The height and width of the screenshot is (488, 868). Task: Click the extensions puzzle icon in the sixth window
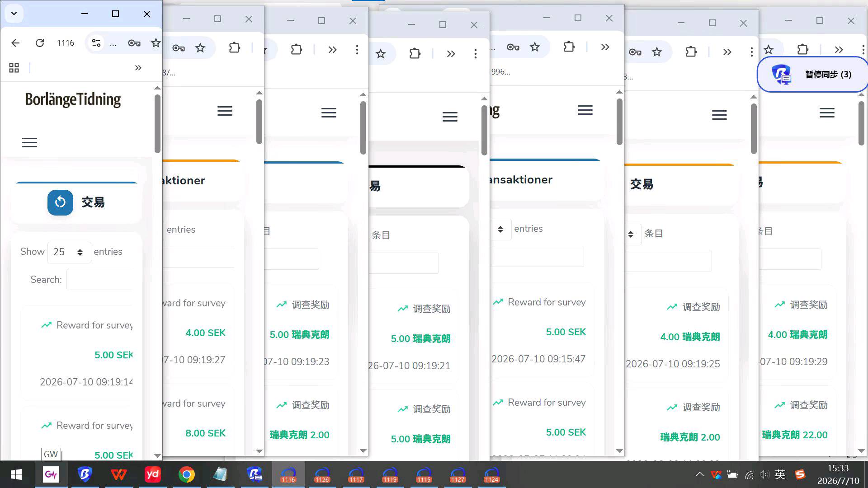tap(691, 52)
